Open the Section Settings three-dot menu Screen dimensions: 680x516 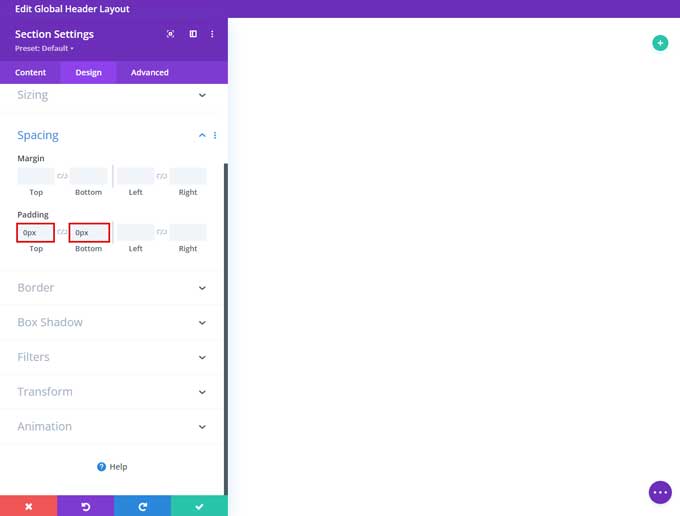[x=212, y=34]
